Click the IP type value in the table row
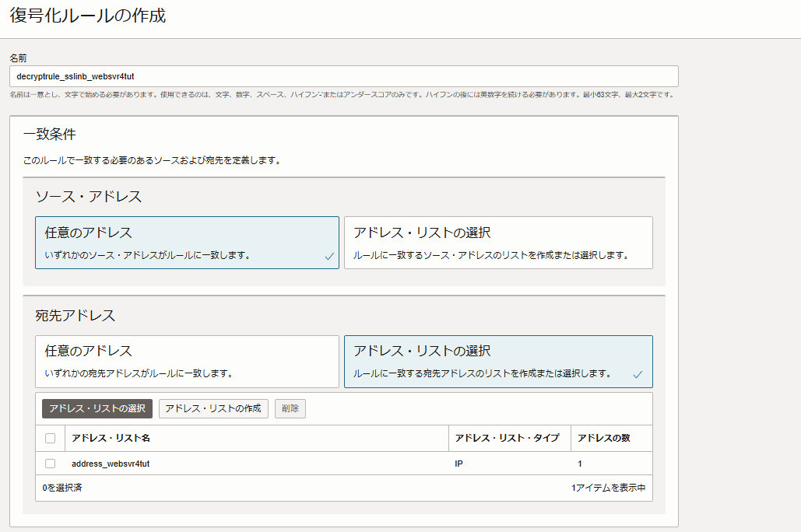This screenshot has width=801, height=532. 458,463
